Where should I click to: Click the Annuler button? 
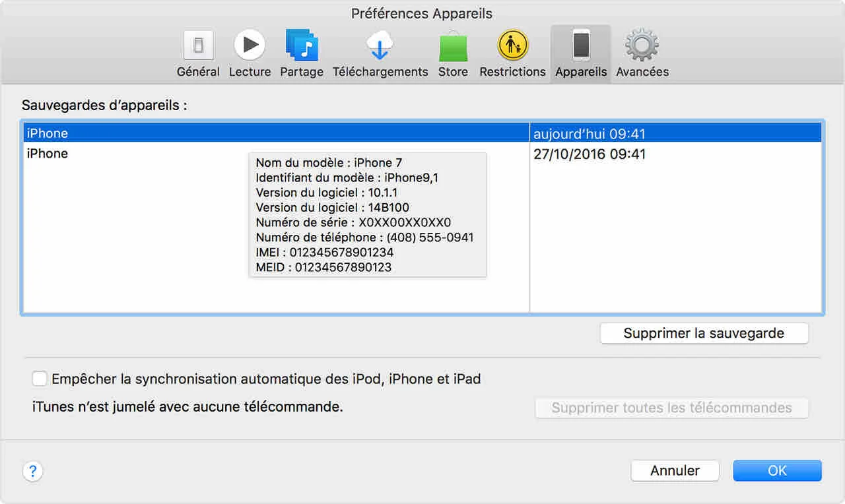[675, 470]
